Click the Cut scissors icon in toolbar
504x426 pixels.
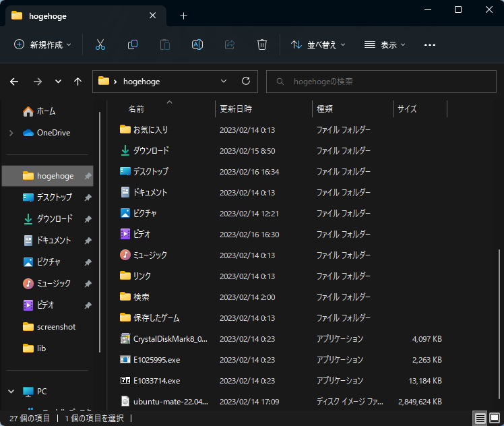pyautogui.click(x=100, y=44)
